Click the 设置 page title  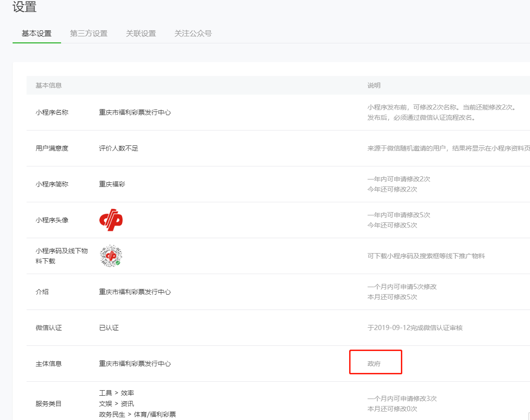coord(24,7)
